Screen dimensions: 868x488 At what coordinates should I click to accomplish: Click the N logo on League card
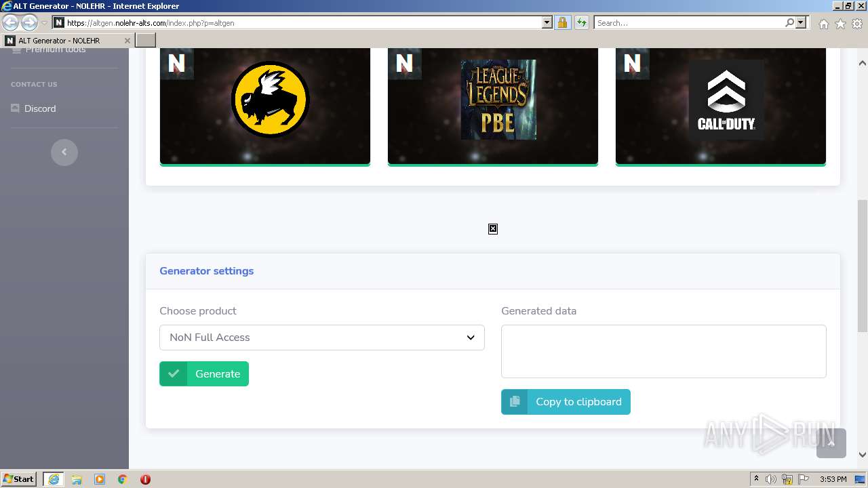tap(404, 64)
